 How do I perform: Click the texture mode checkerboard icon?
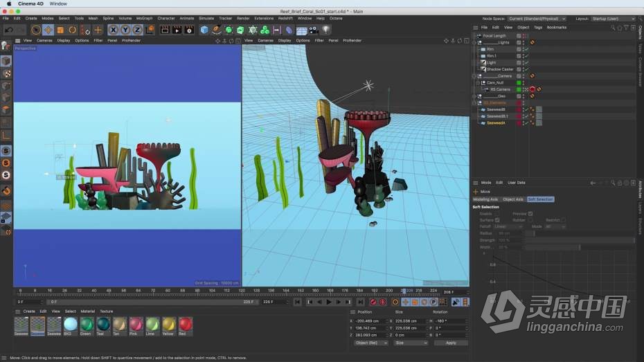tap(6, 73)
